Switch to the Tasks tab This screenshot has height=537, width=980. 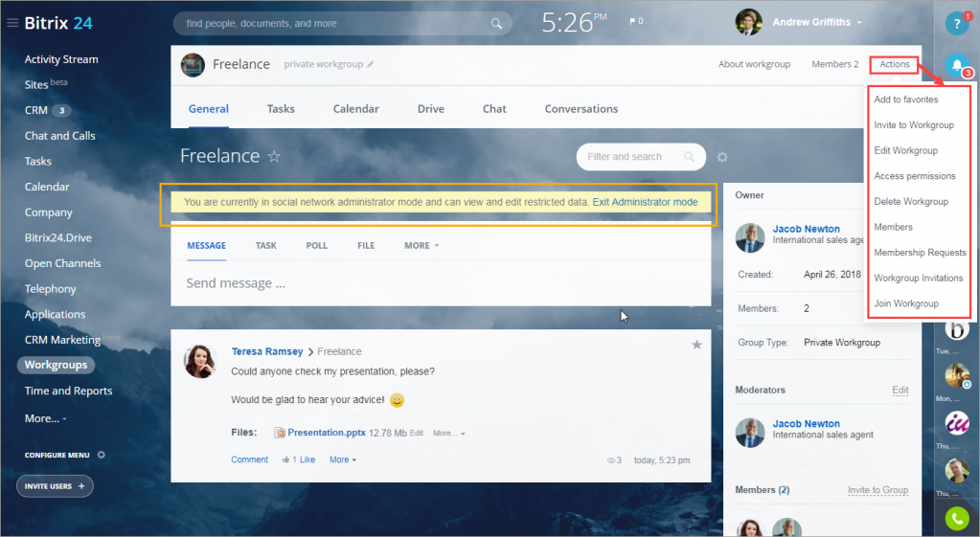(281, 109)
